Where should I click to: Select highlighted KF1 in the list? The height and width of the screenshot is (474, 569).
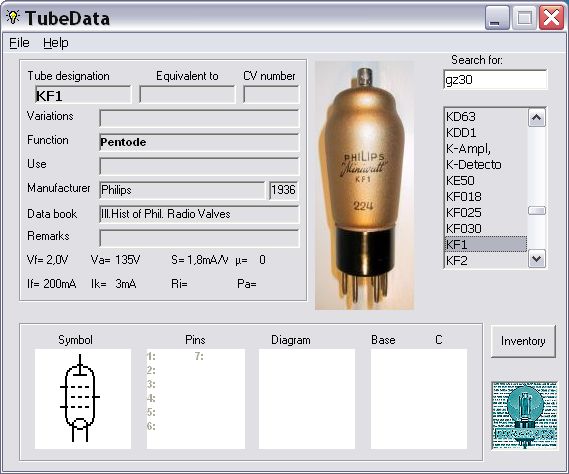(x=486, y=244)
